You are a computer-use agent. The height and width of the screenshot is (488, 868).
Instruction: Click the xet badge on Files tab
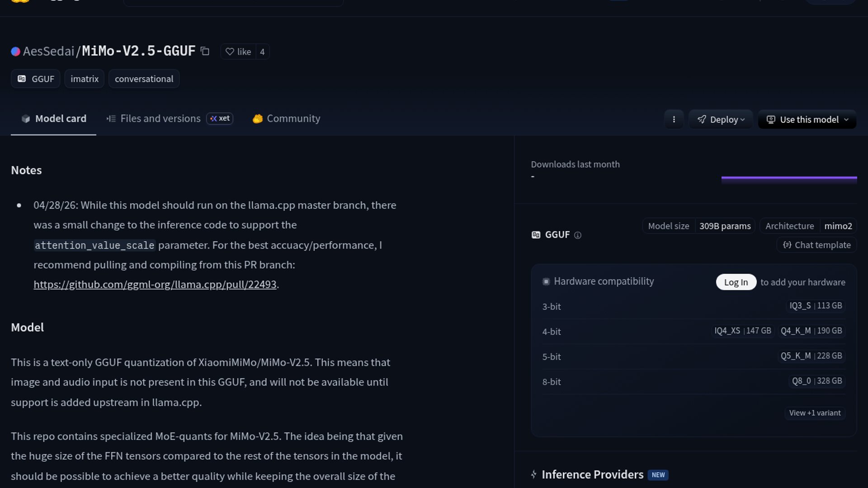[x=220, y=118]
